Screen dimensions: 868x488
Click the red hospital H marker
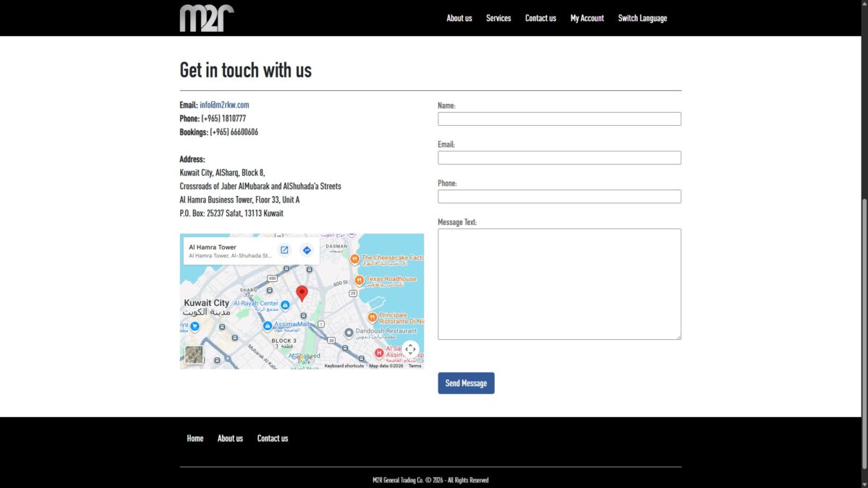[x=379, y=353]
